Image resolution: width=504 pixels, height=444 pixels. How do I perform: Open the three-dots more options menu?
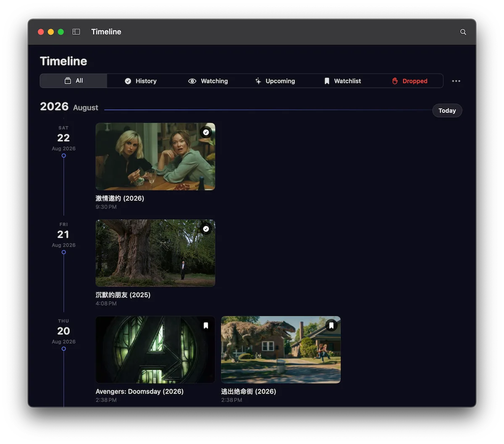456,81
